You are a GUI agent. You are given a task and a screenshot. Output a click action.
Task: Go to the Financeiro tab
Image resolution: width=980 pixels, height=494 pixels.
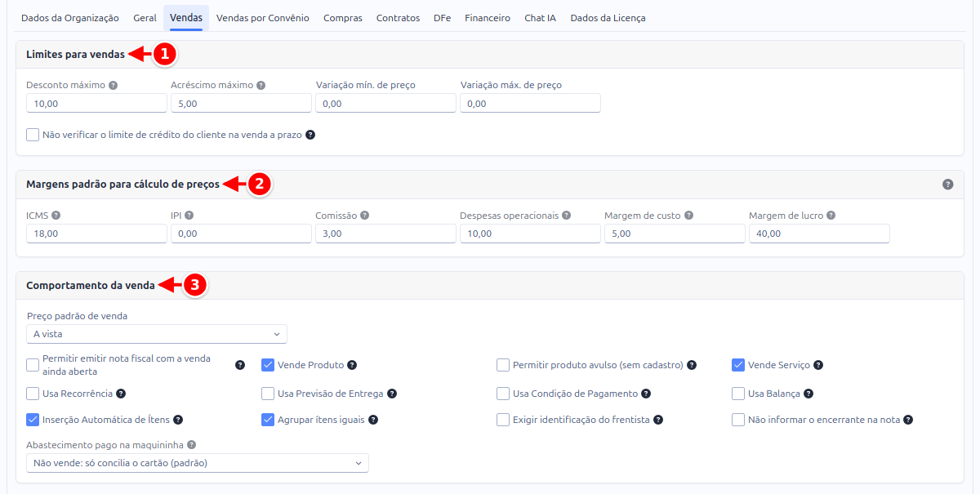[488, 18]
